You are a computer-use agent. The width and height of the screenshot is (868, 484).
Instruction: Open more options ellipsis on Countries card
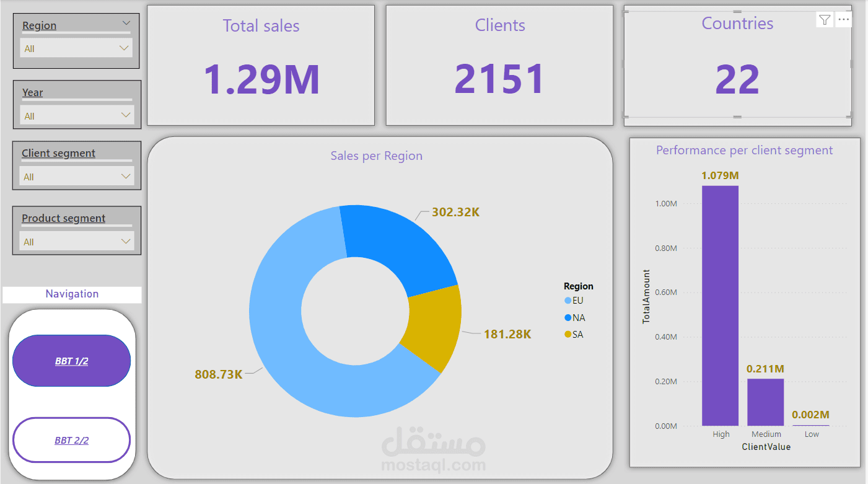843,20
